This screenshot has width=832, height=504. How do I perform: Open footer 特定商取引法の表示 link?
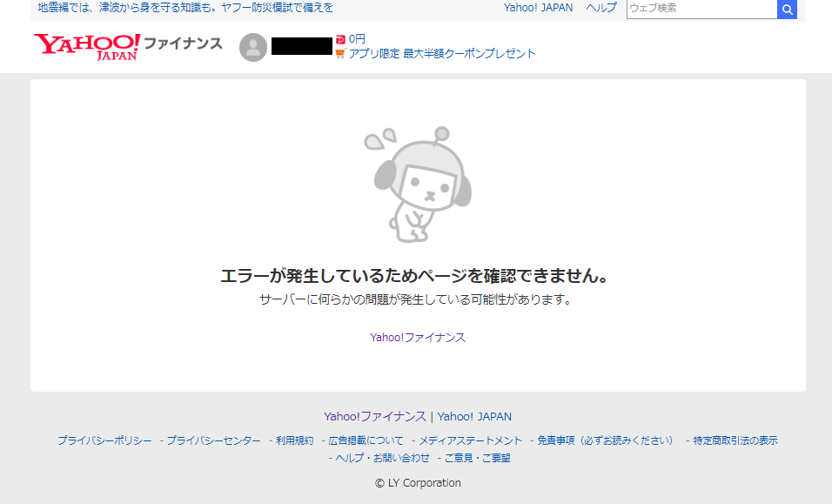[x=735, y=440]
